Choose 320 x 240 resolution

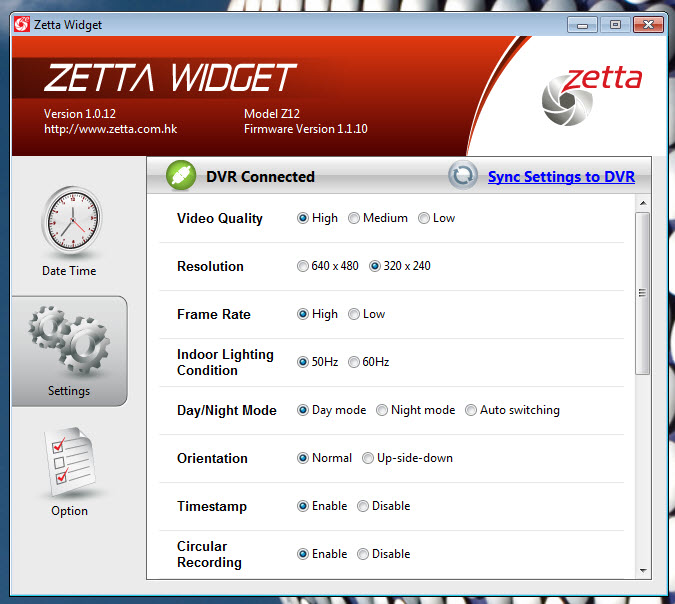375,266
